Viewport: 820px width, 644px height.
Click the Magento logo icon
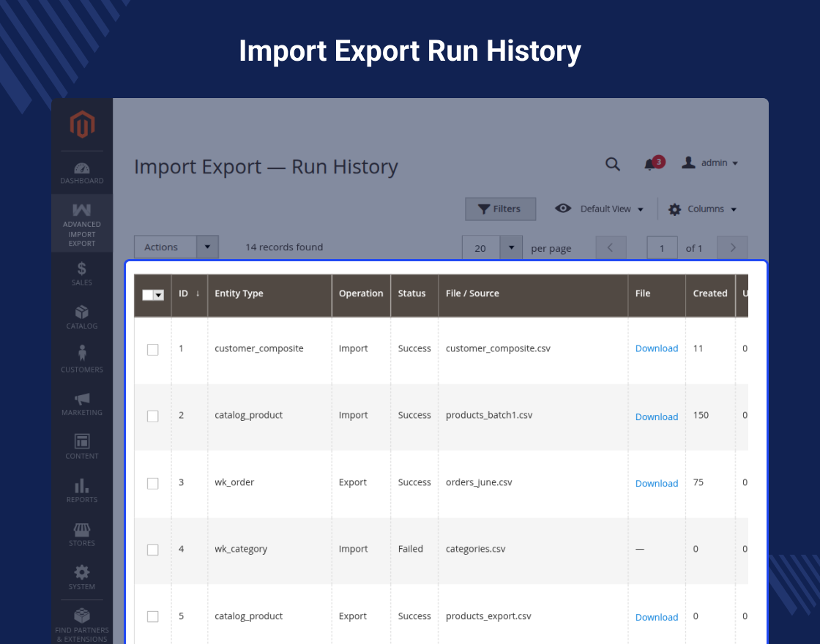(x=82, y=124)
